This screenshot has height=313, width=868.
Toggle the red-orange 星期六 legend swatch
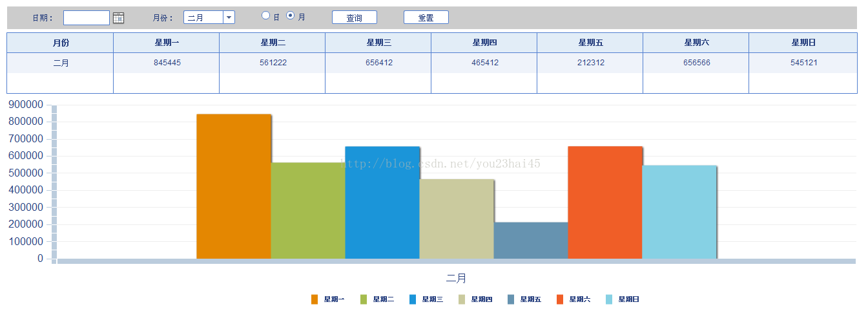[x=560, y=299]
